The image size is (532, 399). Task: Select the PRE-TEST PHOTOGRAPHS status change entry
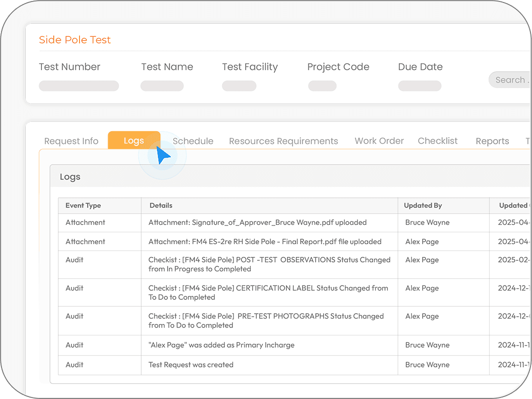pyautogui.click(x=266, y=321)
